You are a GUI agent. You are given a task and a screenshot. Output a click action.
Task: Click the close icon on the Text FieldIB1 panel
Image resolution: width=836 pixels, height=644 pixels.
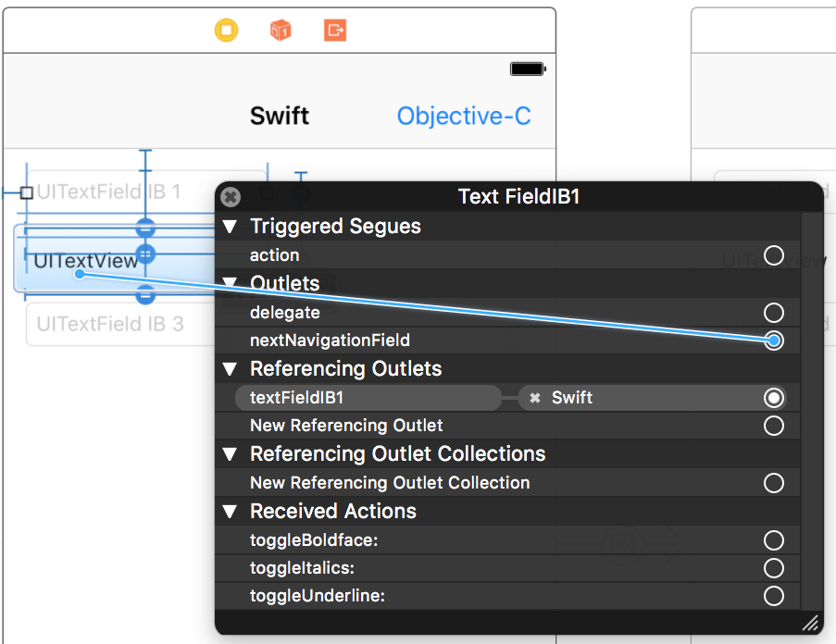229,196
